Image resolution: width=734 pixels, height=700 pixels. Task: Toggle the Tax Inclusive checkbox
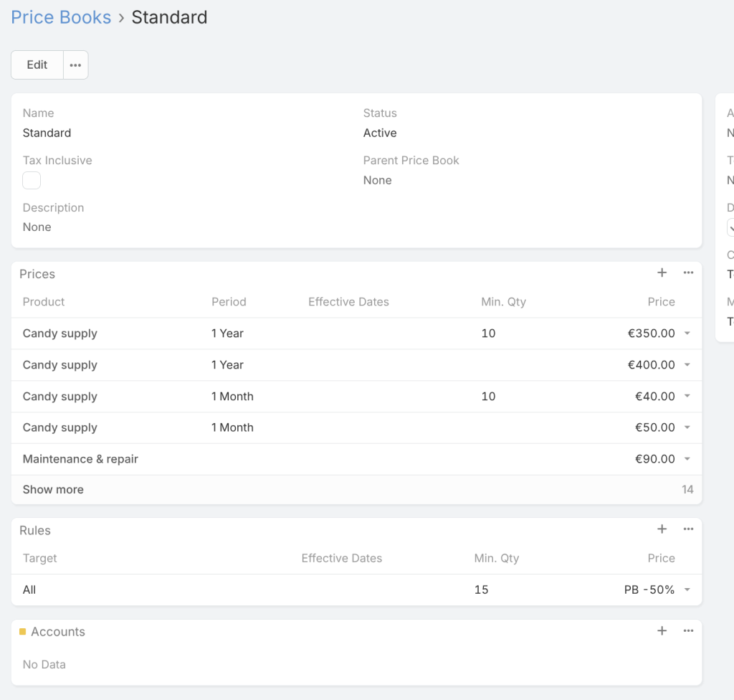pyautogui.click(x=32, y=181)
